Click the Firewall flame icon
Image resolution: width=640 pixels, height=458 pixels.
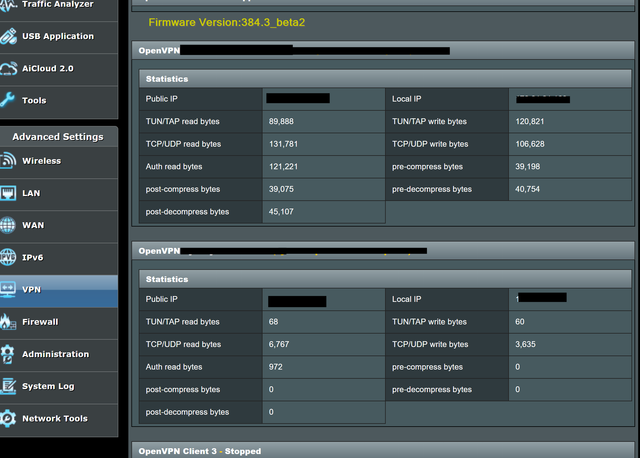pyautogui.click(x=8, y=322)
